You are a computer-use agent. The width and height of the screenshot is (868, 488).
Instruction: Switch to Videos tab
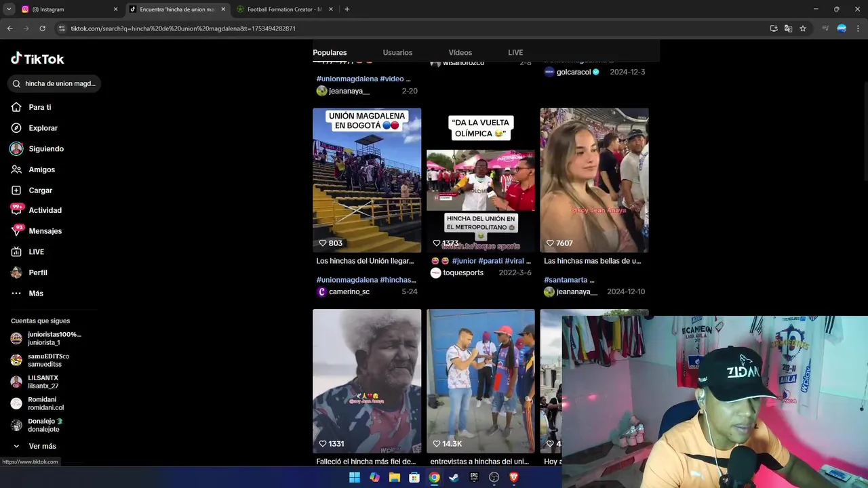click(460, 52)
